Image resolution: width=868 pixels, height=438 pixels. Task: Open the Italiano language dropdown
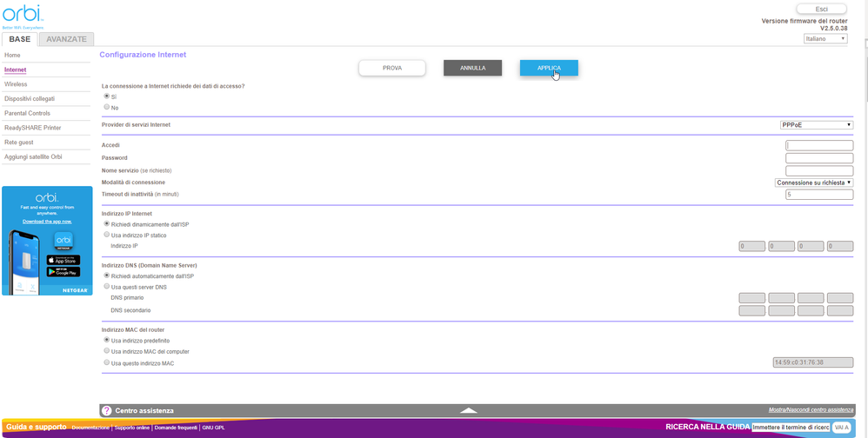coord(825,39)
